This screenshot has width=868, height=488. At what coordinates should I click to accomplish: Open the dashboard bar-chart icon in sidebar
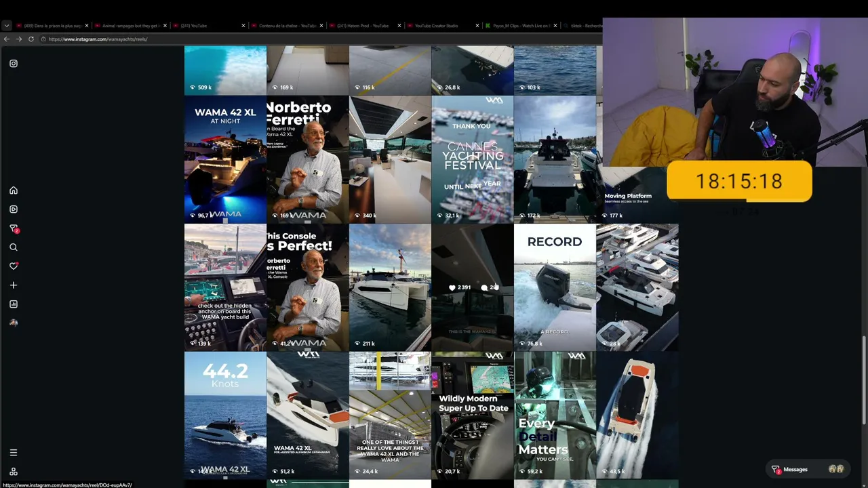click(14, 304)
